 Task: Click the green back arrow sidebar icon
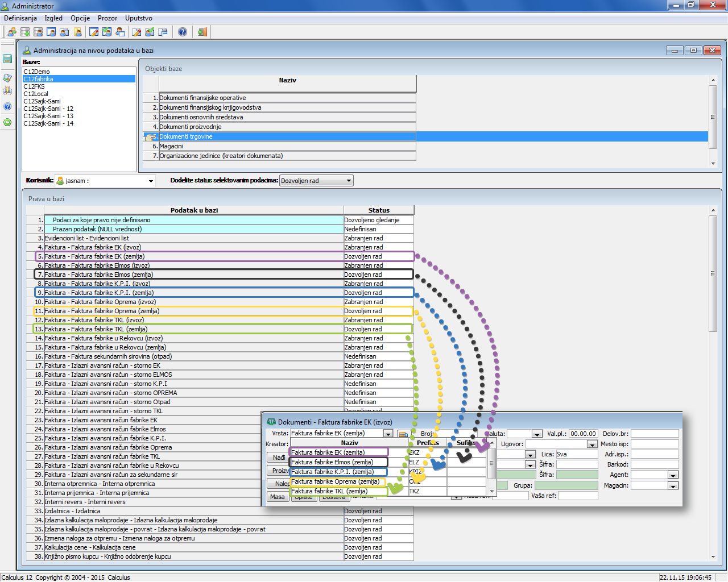click(7, 122)
